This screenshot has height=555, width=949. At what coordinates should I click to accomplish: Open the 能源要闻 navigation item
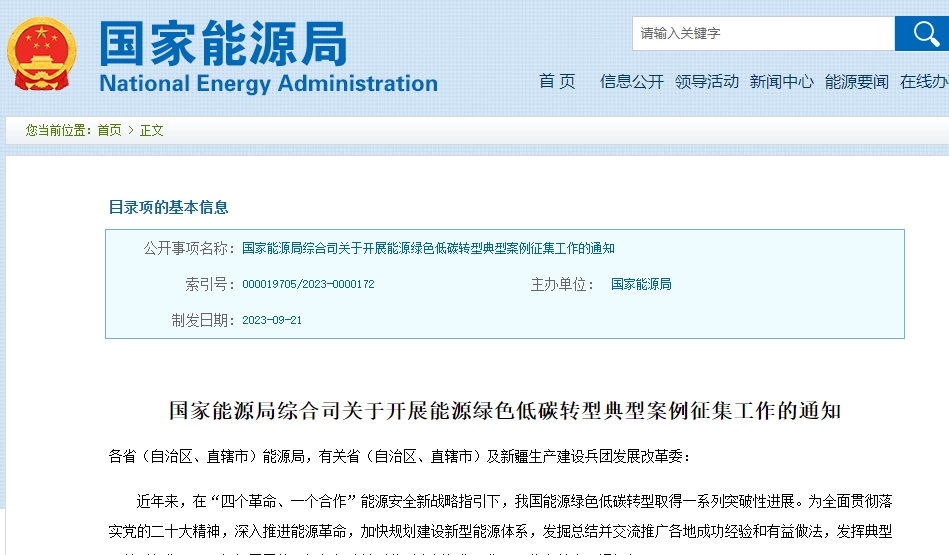tap(856, 82)
